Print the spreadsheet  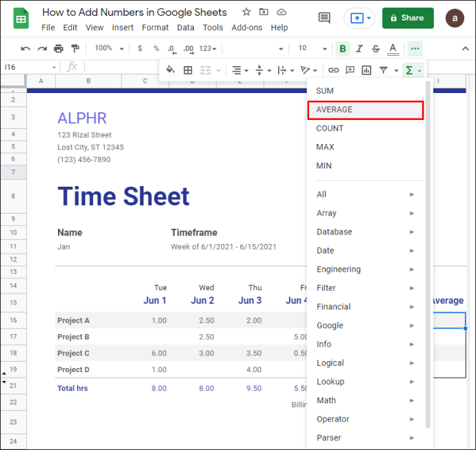tap(59, 48)
